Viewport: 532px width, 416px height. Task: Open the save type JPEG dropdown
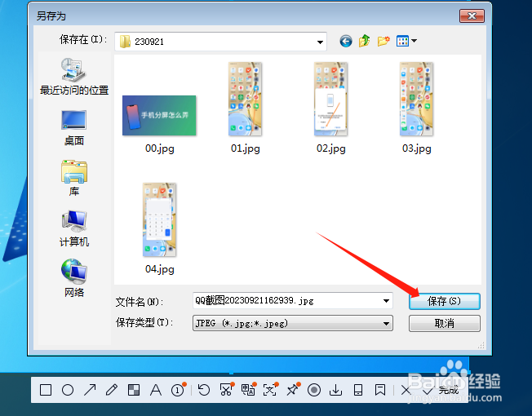click(292, 323)
